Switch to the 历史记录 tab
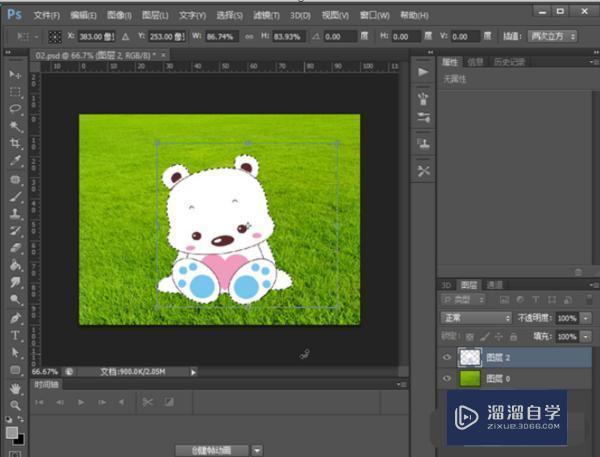Image resolution: width=600 pixels, height=457 pixels. (511, 61)
